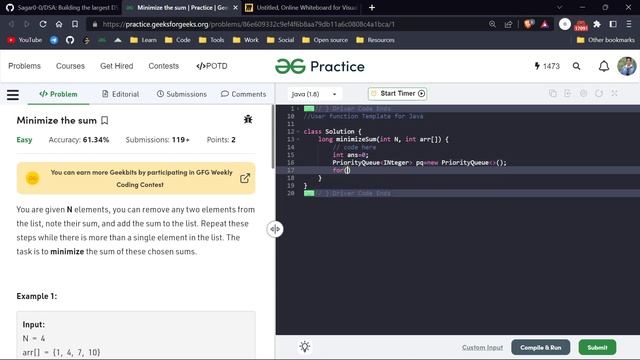Click the browser reload button
The image size is (640, 360).
[43, 24]
